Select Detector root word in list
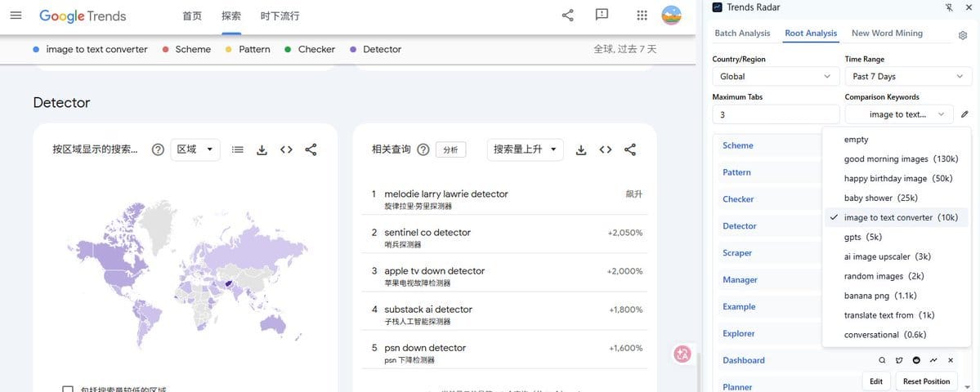This screenshot has width=980, height=392. tap(740, 226)
